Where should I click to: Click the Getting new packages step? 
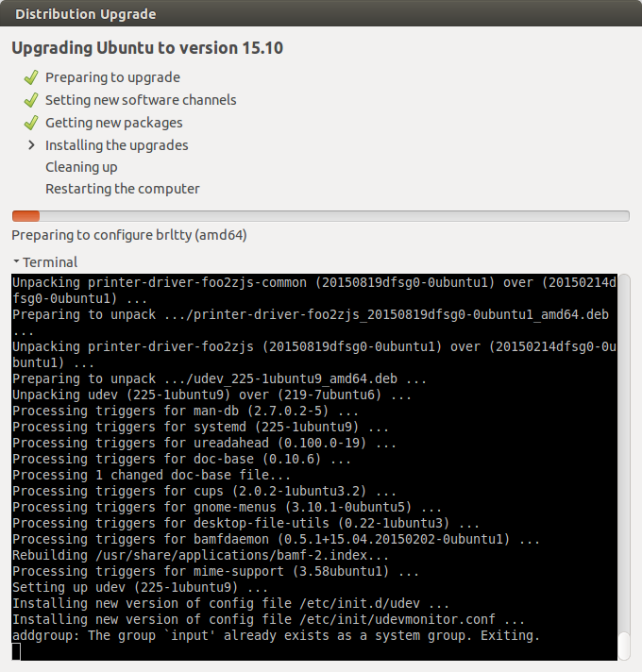click(114, 123)
